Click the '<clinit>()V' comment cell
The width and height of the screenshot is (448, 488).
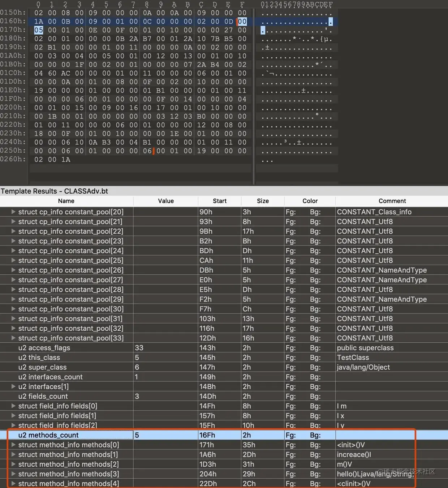354,484
